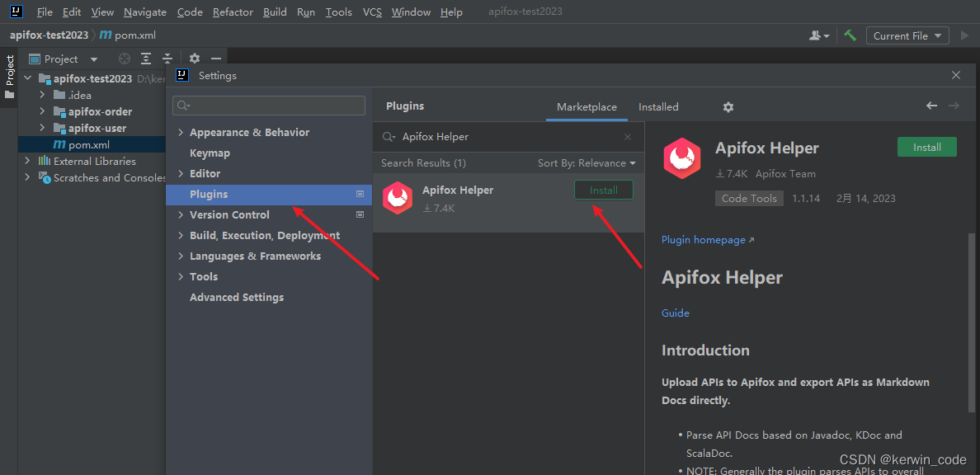This screenshot has width=980, height=475.
Task: Open the Tools menu
Action: pos(339,12)
